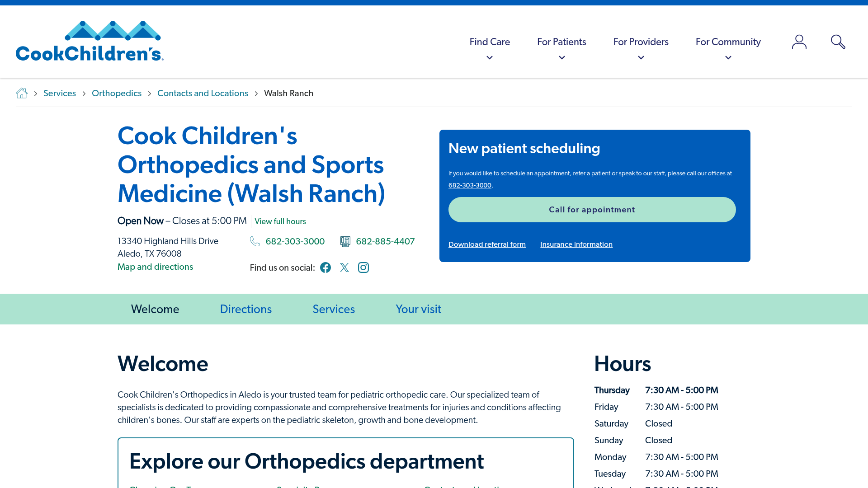Open the Services section tab

[333, 309]
